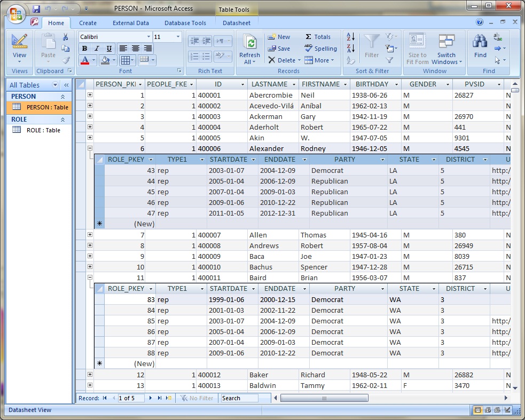Screen dimensions: 525x420
Task: Click the Toggle Filter icon
Action: [389, 60]
